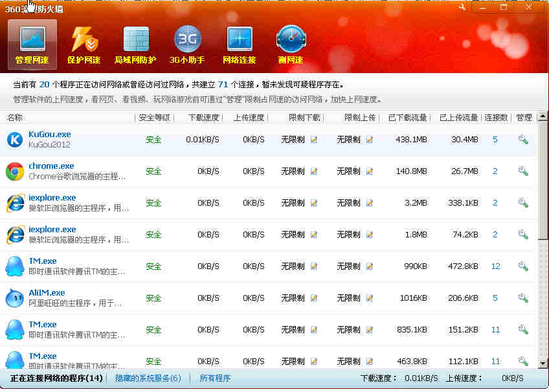The height and width of the screenshot is (392, 549).
Task: Open manage icon for KuGou.exe
Action: point(523,140)
